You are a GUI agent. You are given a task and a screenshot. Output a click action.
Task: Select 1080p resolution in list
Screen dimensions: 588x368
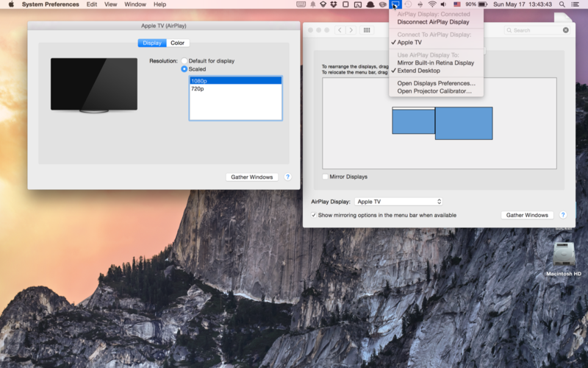tap(235, 81)
